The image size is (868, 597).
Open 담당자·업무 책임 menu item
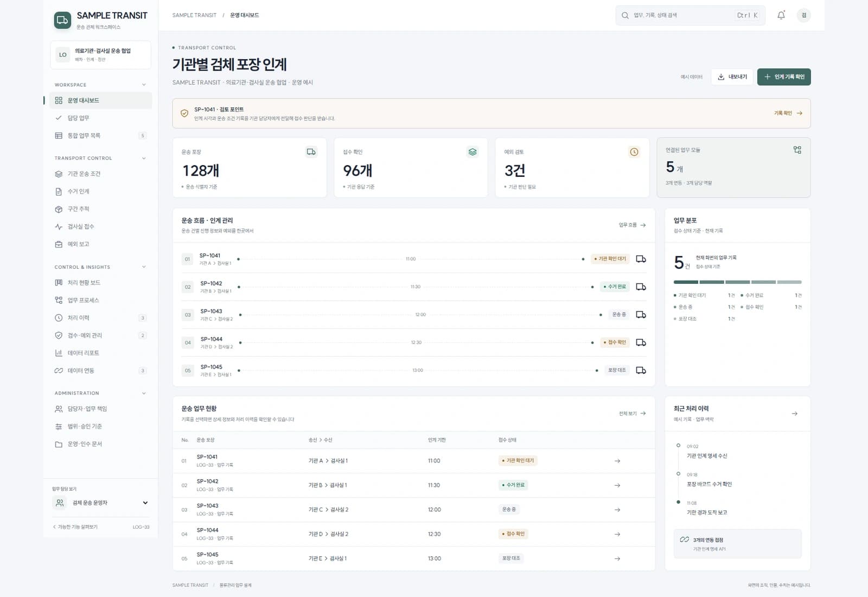click(x=101, y=409)
